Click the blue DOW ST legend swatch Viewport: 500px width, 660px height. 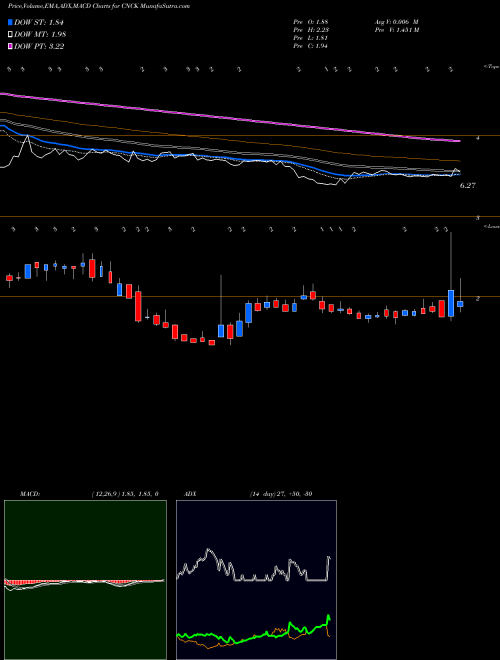[10, 22]
